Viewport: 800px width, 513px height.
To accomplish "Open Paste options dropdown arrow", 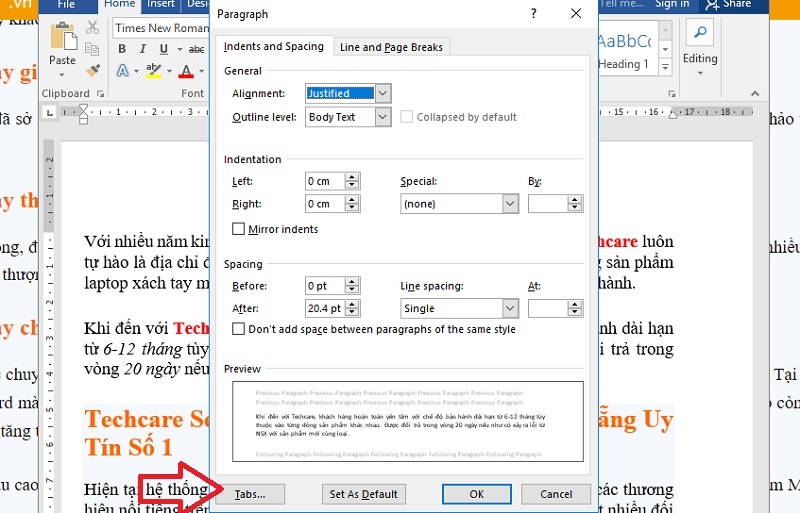I will tap(62, 75).
